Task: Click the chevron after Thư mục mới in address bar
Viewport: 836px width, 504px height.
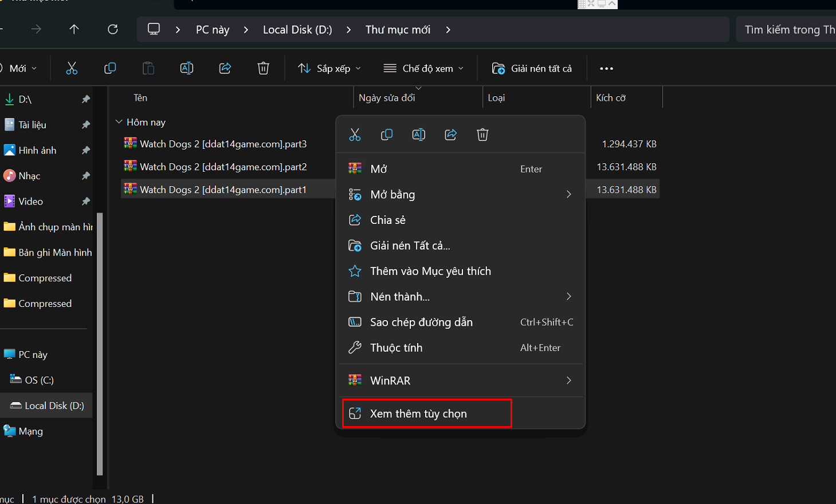Action: [448, 29]
